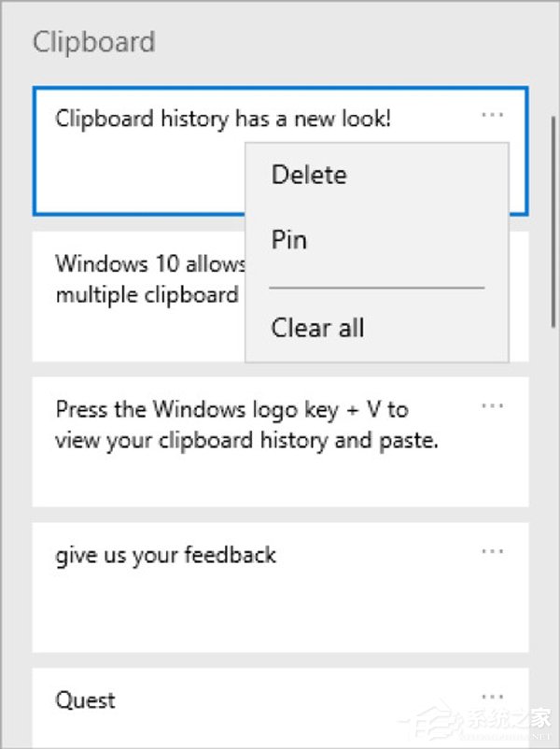Image resolution: width=560 pixels, height=749 pixels.
Task: Click the clipboard list scrollbar thumb
Action: (x=556, y=219)
